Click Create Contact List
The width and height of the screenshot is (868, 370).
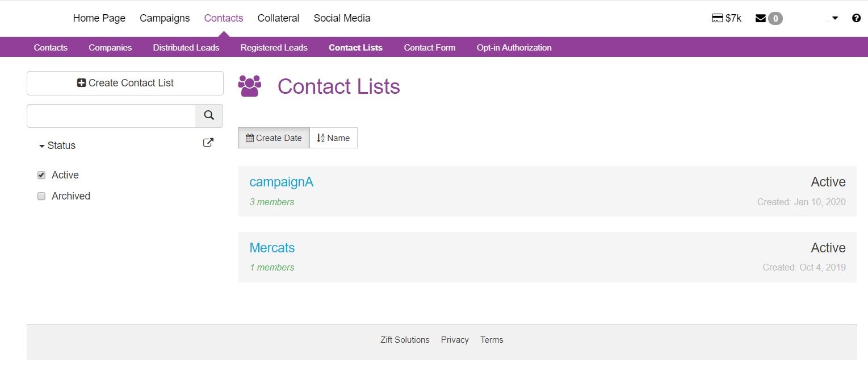(x=124, y=83)
